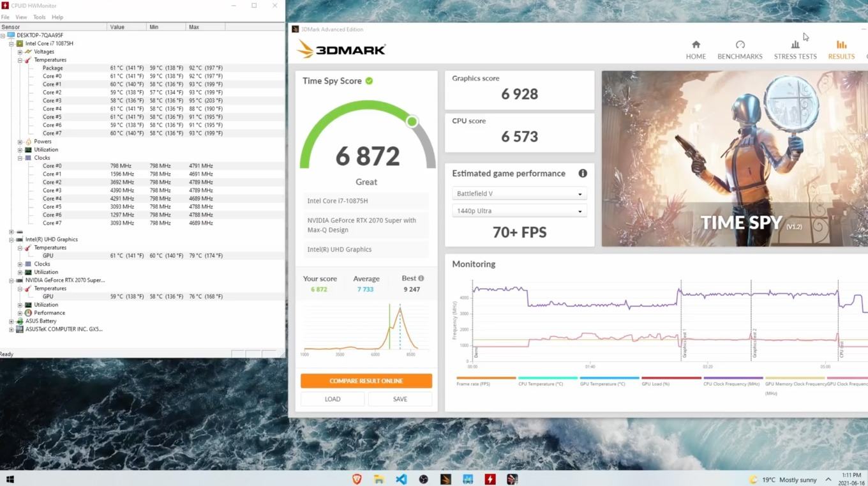Expand Clocks under Intel(R) UHD Graphics

pyautogui.click(x=20, y=264)
